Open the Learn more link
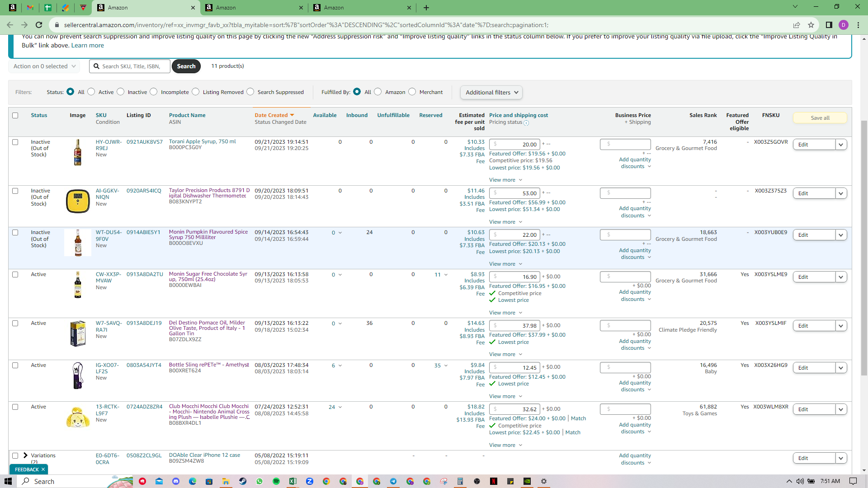The image size is (868, 488). [x=87, y=45]
